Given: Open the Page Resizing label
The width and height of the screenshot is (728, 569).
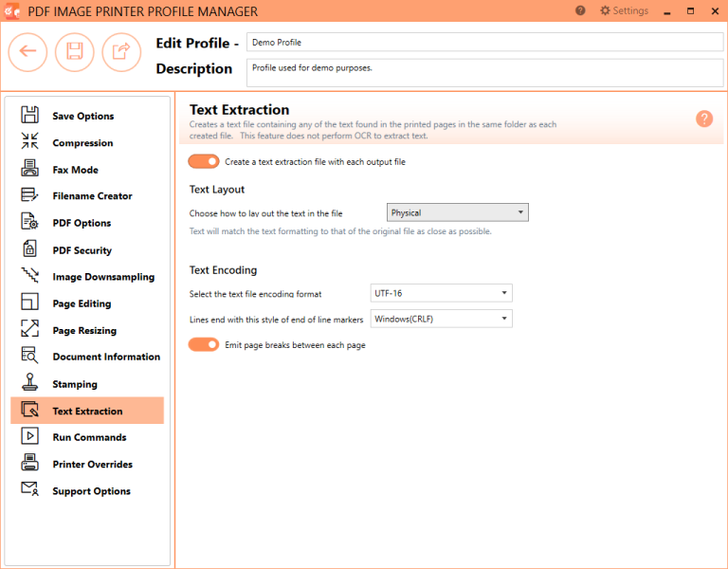Looking at the screenshot, I should pyautogui.click(x=84, y=331).
